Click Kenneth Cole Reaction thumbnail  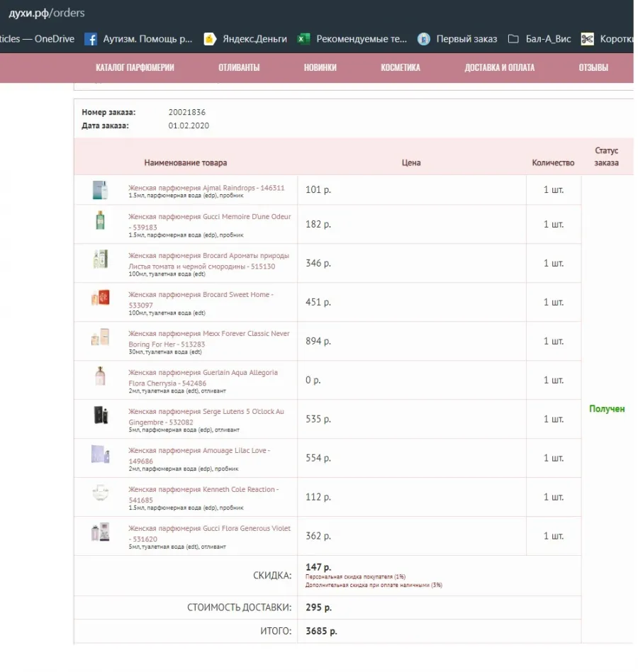click(x=101, y=493)
